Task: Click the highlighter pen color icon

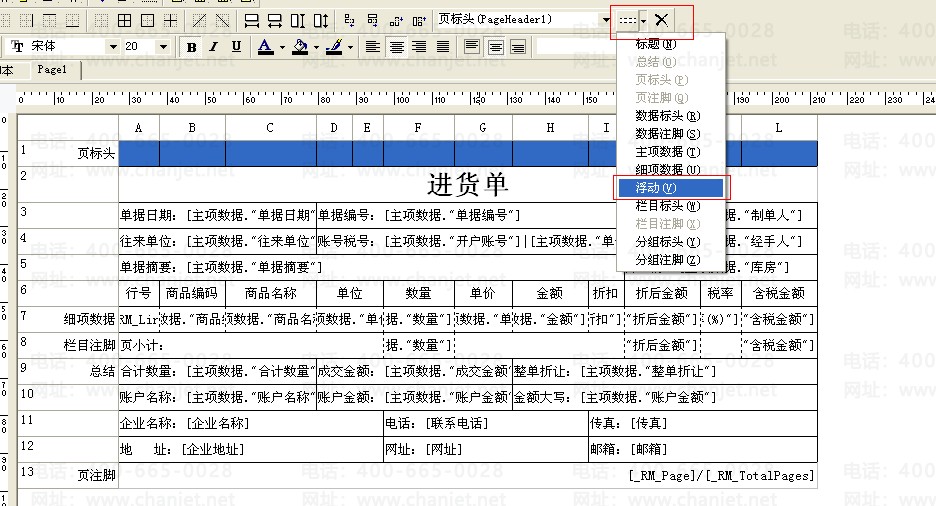Action: [336, 47]
